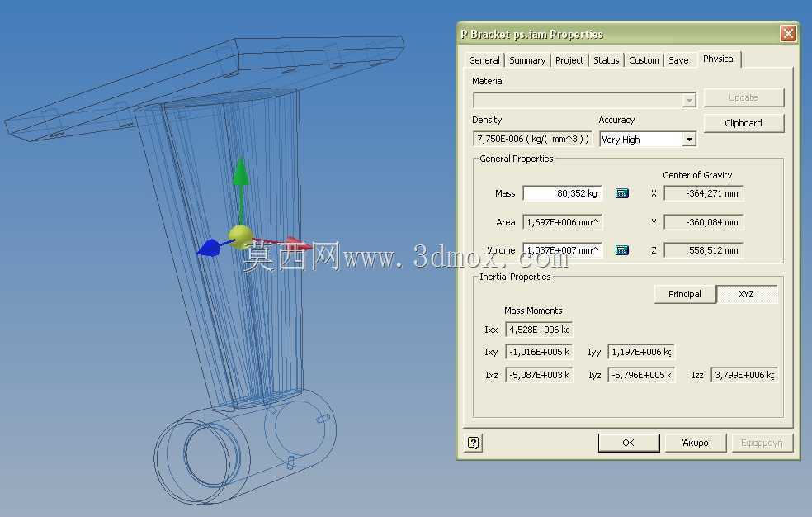
Task: Click the Iyz mass moment field
Action: (x=641, y=375)
